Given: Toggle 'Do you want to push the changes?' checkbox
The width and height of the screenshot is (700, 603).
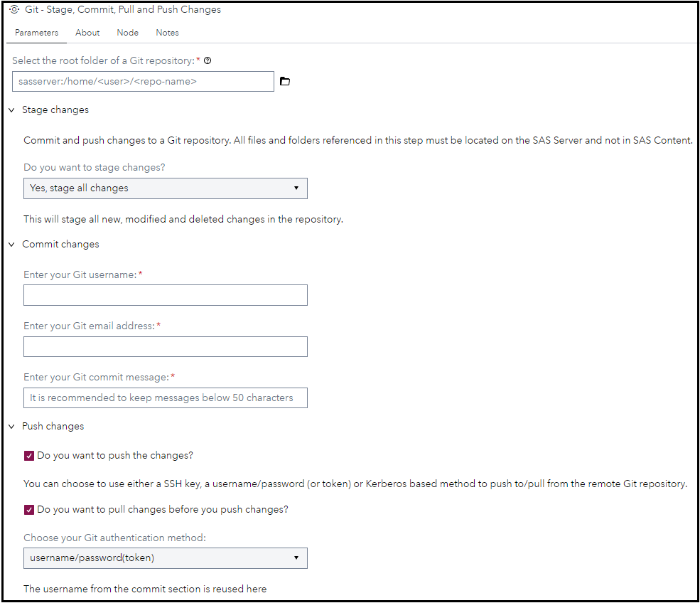Looking at the screenshot, I should (29, 456).
